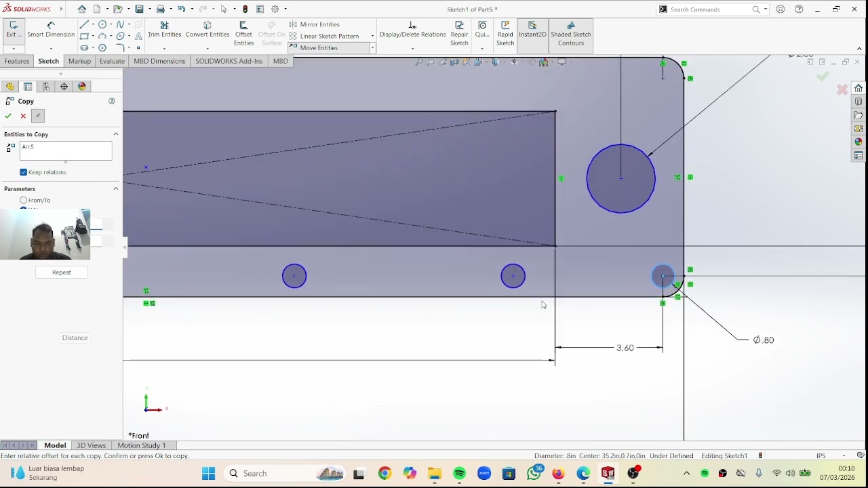Open the File Properties icon
Viewport: 868px width, 488px height.
point(260,9)
